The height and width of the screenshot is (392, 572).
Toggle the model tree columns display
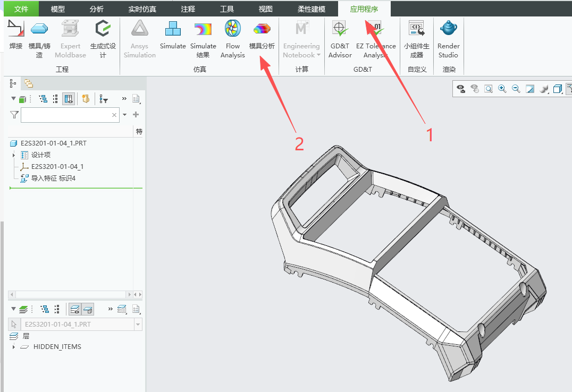[x=68, y=99]
